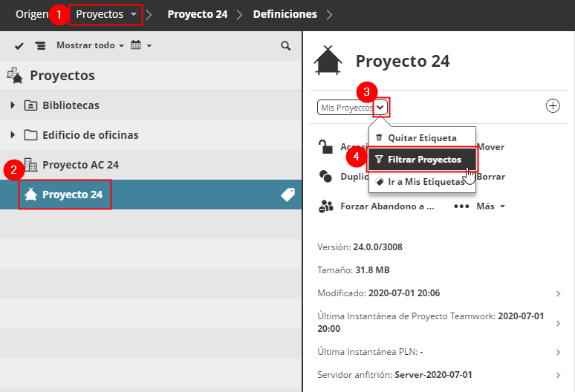This screenshot has height=392, width=575.
Task: Add a new tag with plus icon
Action: 553,106
